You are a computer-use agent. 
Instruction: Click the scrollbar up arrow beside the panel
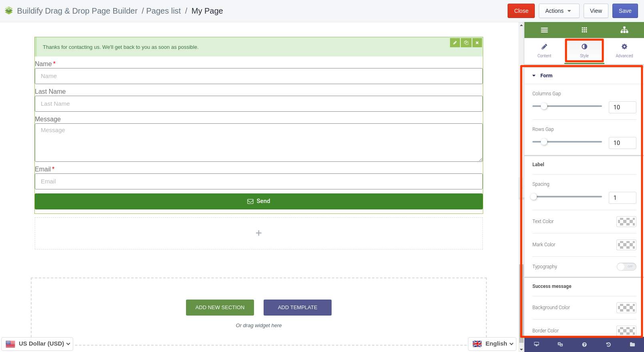521,25
